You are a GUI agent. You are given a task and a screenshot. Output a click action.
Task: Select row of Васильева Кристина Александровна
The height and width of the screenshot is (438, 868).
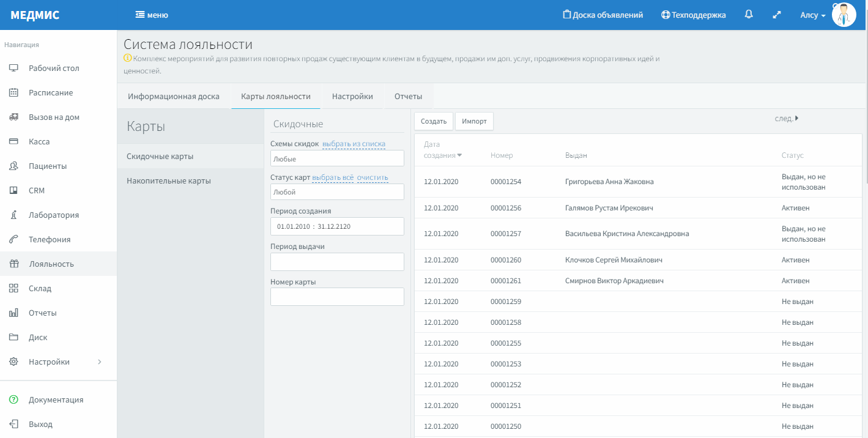click(638, 234)
